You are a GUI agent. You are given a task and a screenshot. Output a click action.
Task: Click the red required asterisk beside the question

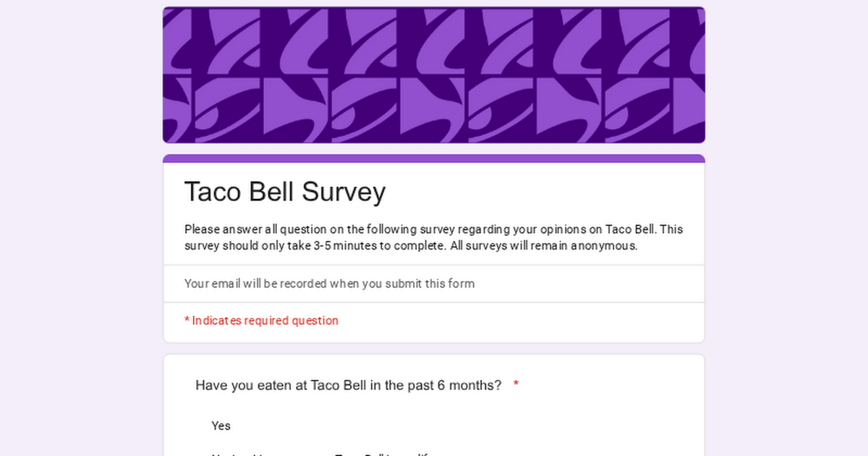[516, 384]
